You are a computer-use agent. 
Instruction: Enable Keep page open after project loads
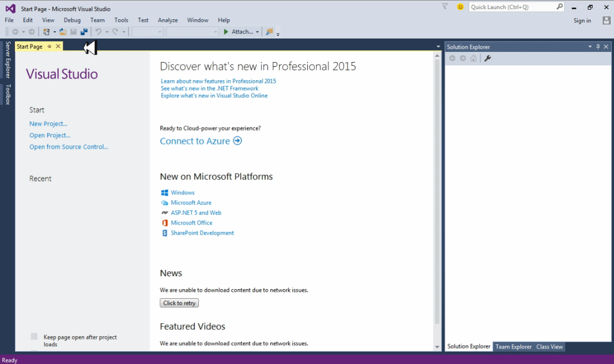click(34, 337)
